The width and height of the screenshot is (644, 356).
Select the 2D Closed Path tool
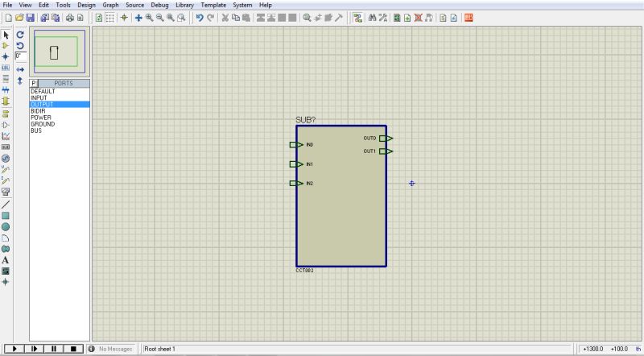(6, 249)
